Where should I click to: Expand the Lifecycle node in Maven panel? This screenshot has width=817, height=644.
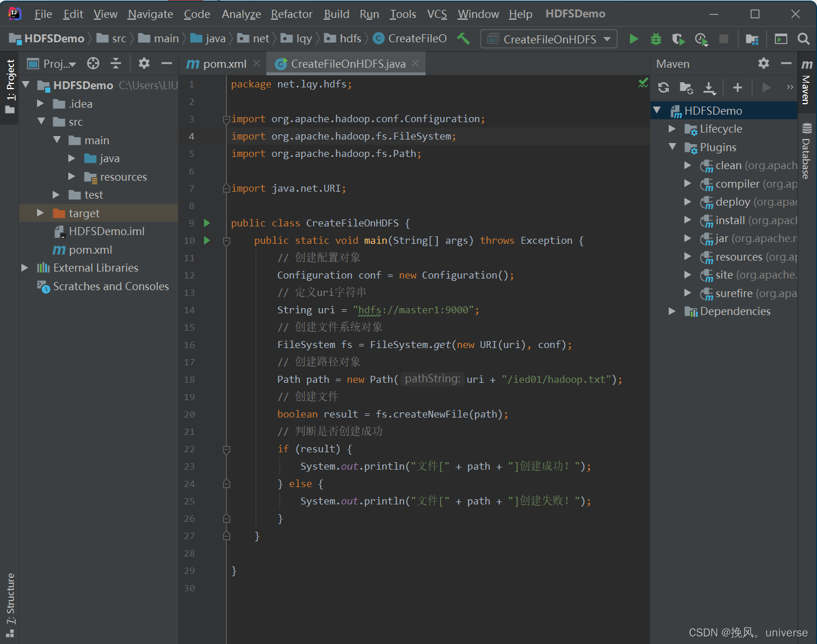point(672,129)
